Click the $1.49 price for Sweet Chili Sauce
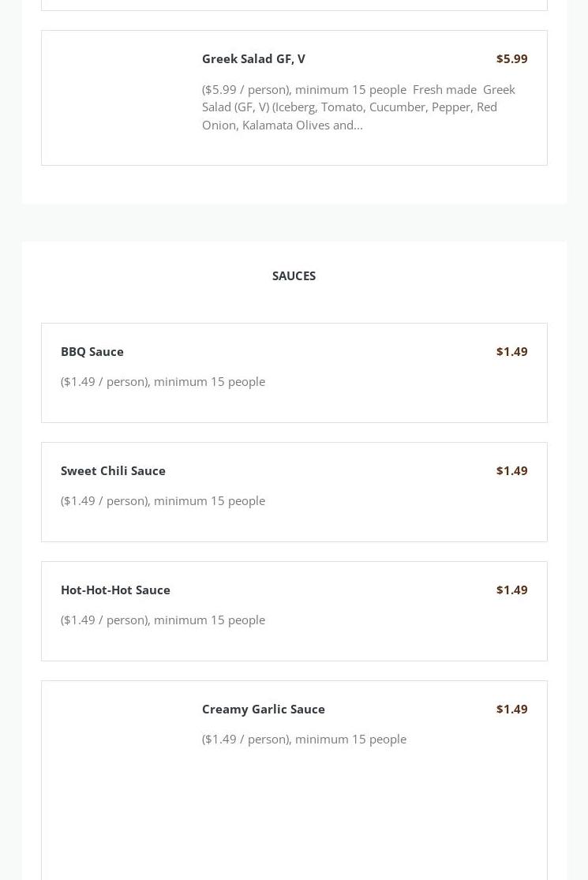The image size is (588, 880). (x=511, y=470)
